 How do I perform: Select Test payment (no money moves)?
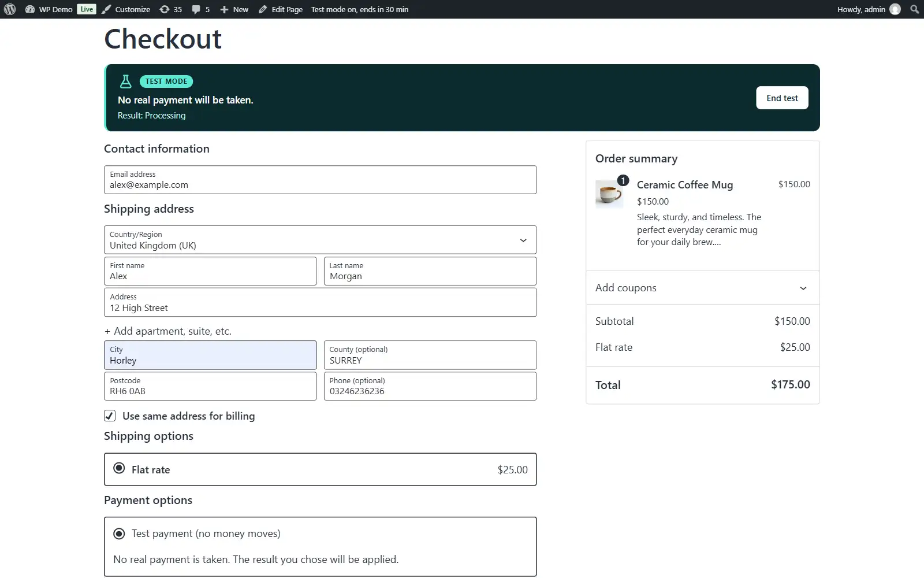tap(119, 533)
